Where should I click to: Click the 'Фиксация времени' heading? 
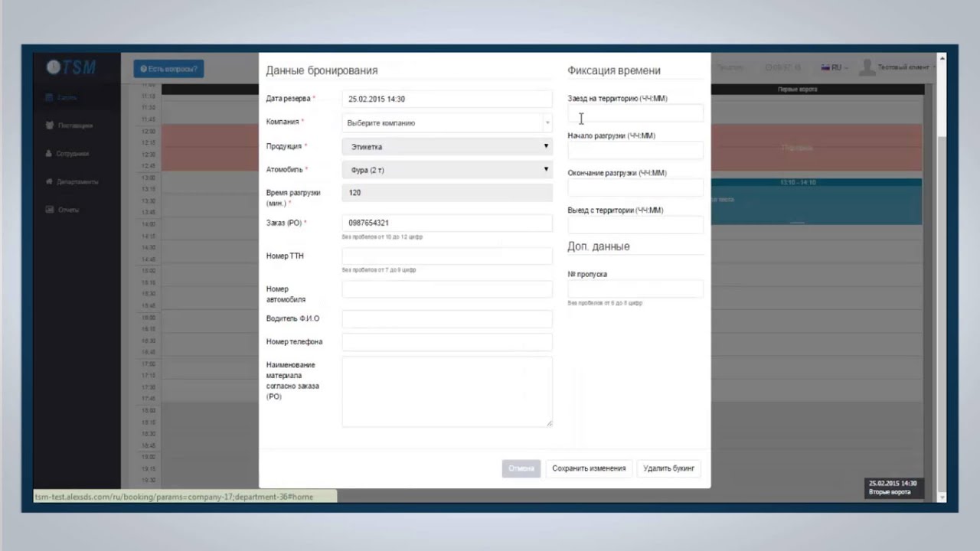tap(614, 70)
